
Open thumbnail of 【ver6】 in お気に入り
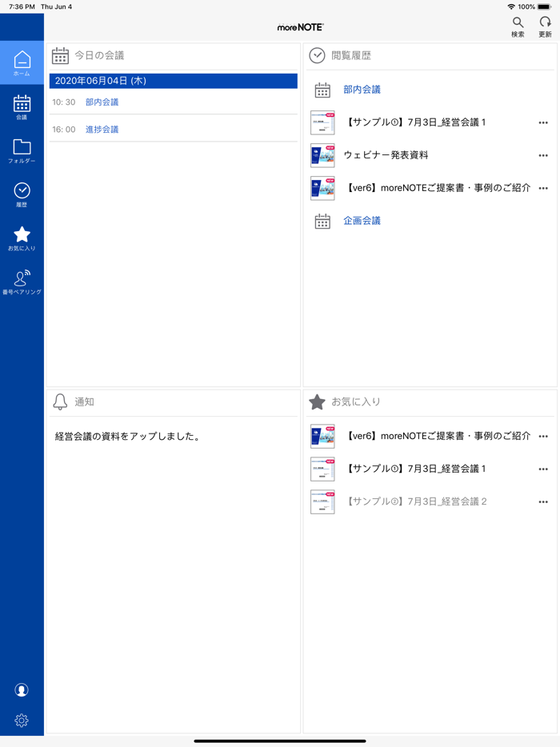[x=322, y=436]
